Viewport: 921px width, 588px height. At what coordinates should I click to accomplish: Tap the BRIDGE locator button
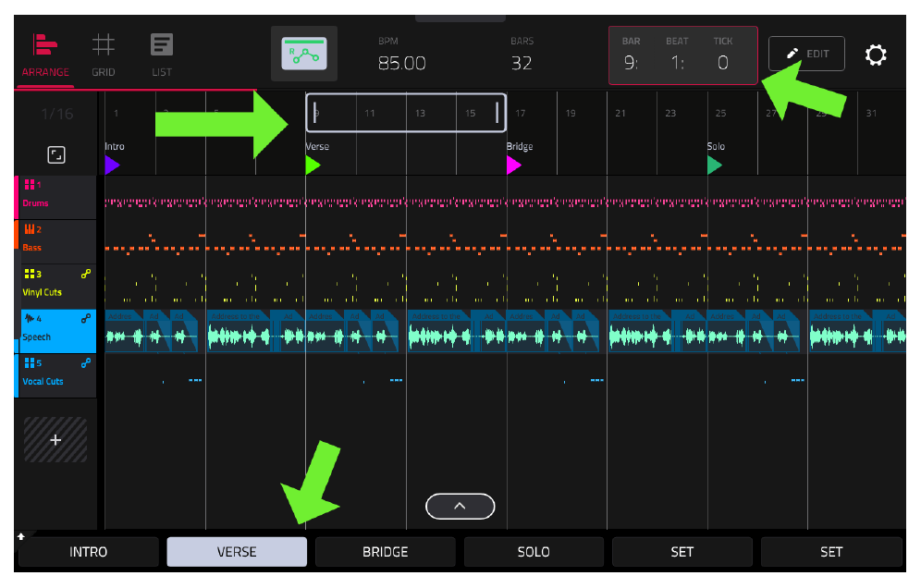[386, 552]
